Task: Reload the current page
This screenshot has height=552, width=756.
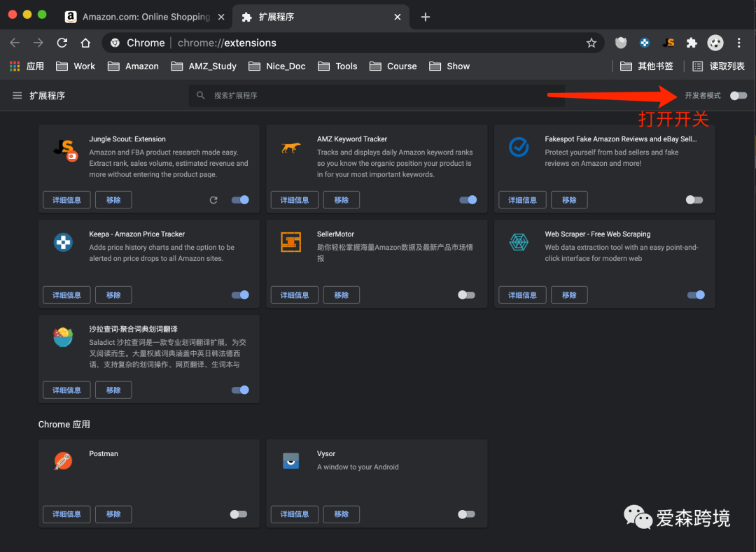Action: 62,43
